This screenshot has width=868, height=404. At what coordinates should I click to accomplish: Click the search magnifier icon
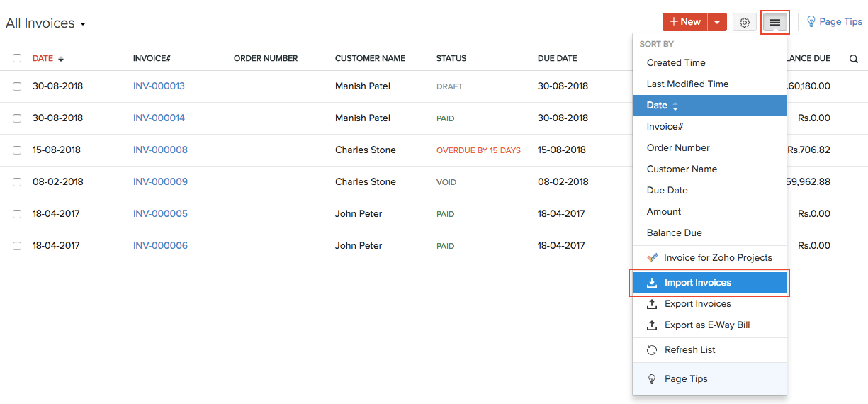pos(854,59)
